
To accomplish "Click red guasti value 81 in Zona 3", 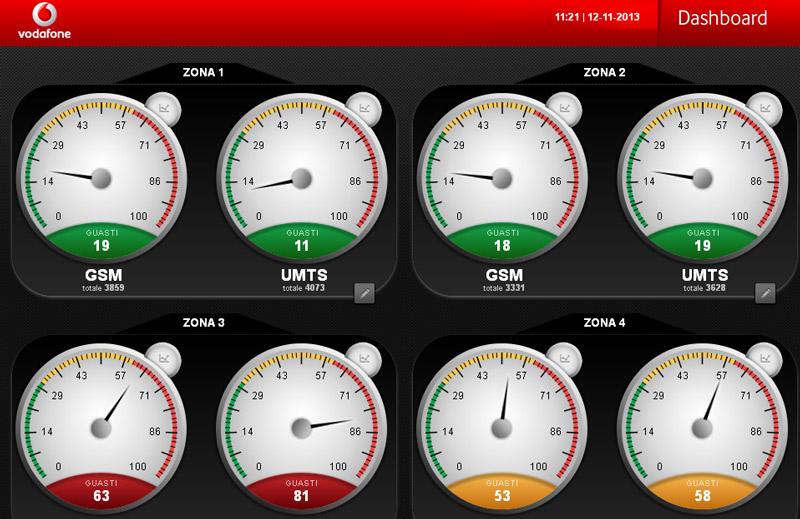I will coord(301,496).
